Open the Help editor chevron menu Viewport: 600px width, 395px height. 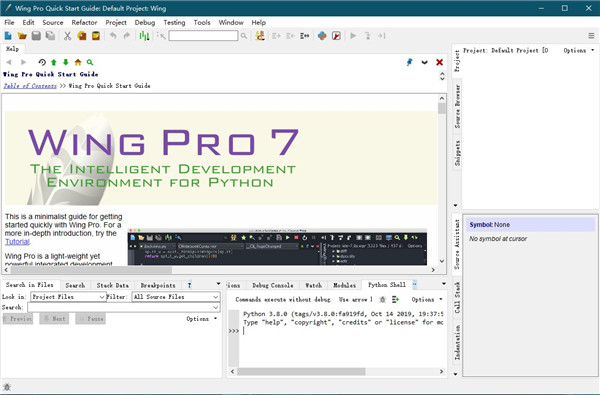(x=424, y=62)
